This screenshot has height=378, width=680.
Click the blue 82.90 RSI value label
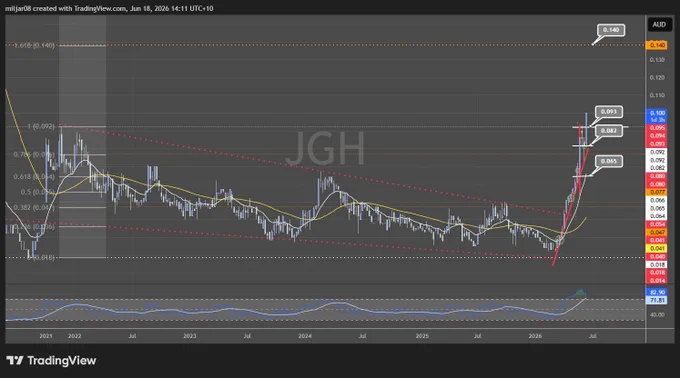(657, 293)
